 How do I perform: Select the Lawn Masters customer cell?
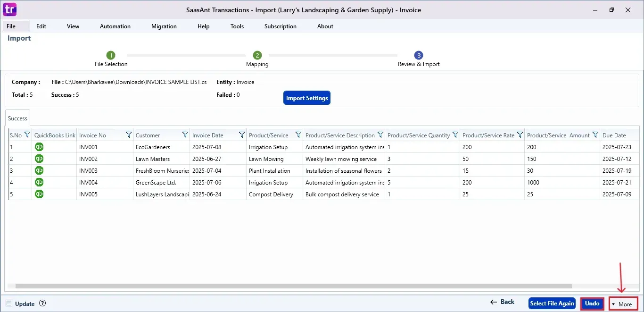(161, 159)
